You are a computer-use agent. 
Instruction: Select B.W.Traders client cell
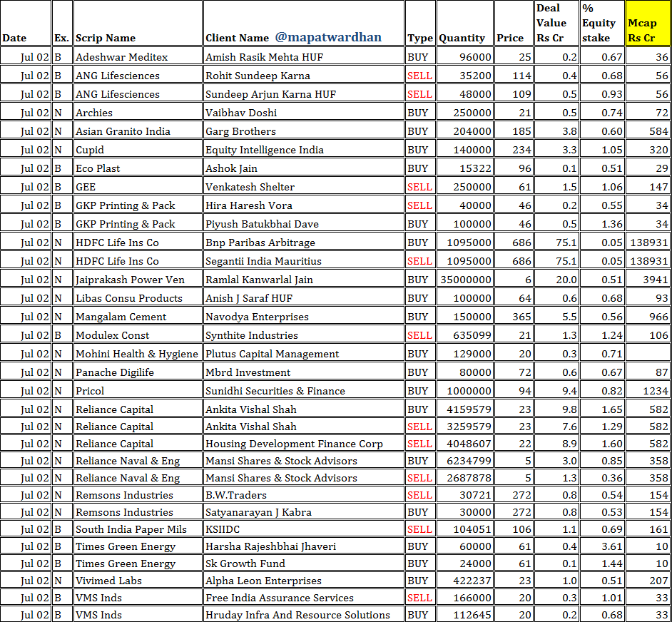coord(304,495)
